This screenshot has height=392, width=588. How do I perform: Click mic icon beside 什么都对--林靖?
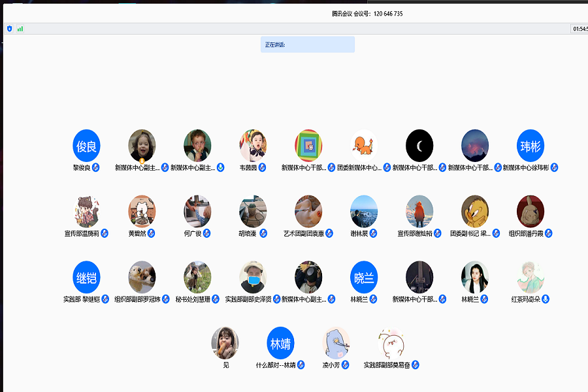tap(301, 365)
